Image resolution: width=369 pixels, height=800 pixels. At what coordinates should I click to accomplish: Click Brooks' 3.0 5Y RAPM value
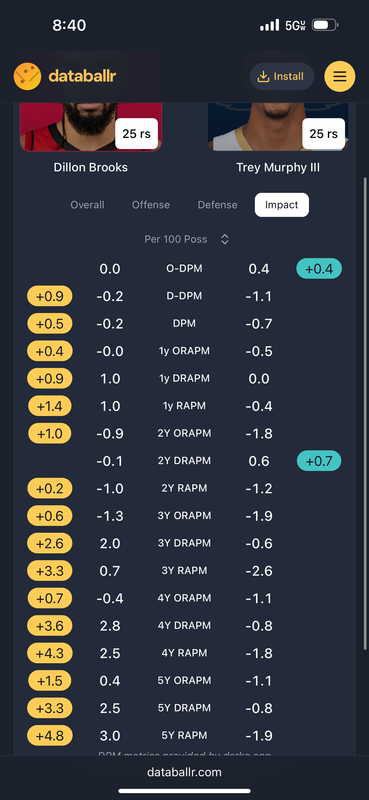[x=110, y=736]
